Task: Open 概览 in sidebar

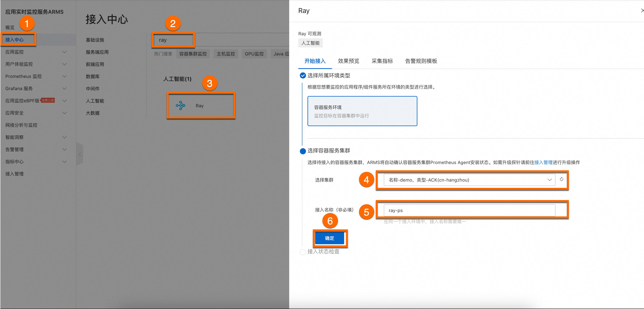Action: (10, 27)
